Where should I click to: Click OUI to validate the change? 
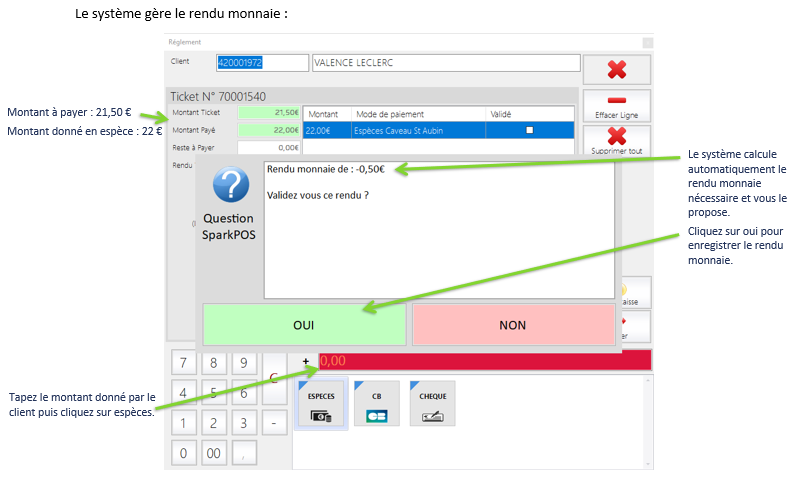point(304,325)
